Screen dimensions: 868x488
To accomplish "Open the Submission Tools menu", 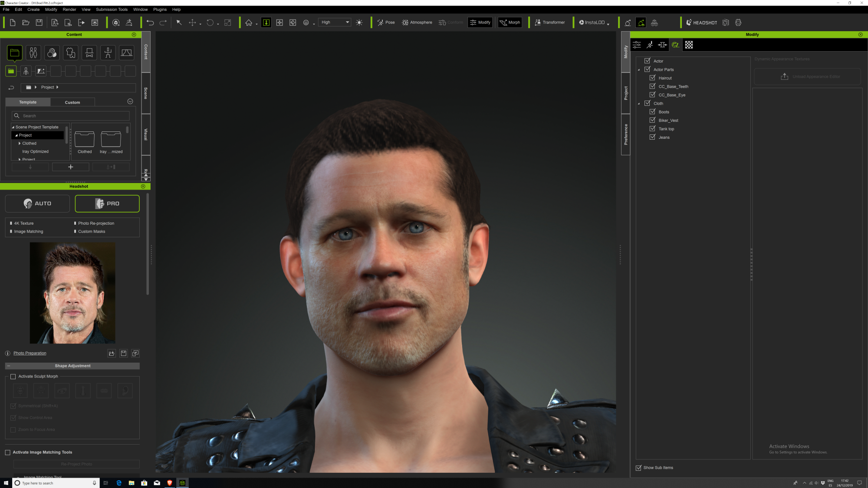I will [112, 10].
